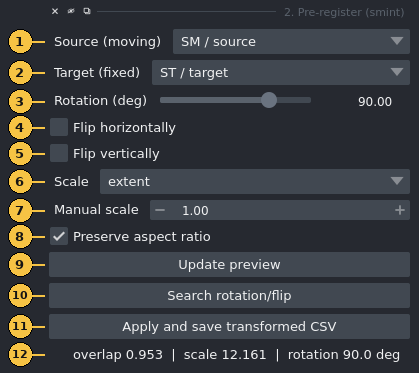This screenshot has width=419, height=373.
Task: Click the panel title 2. Pre-register (smint)
Action: (344, 12)
